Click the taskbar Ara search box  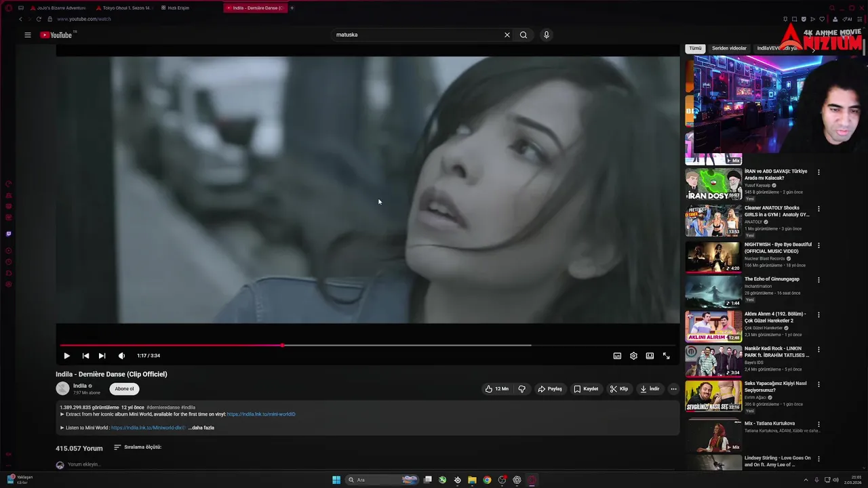[382, 480]
